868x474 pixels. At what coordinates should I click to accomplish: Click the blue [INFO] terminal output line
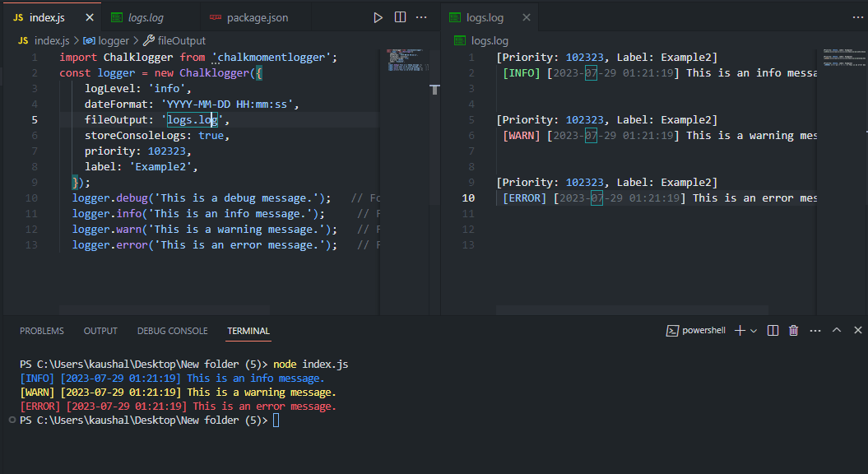tap(172, 379)
